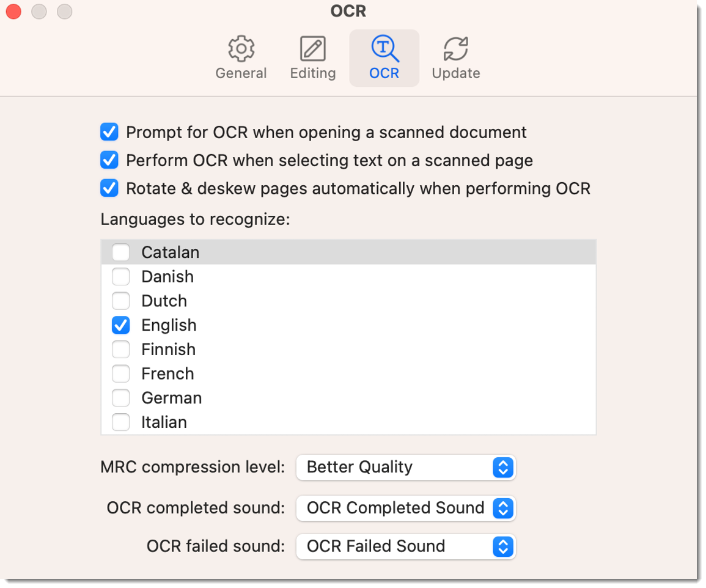Toggle the Italian language checkbox

point(120,422)
